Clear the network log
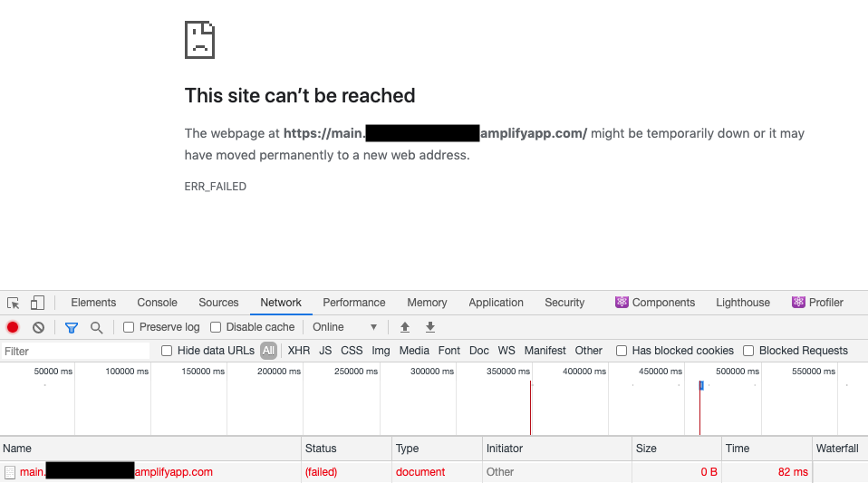The height and width of the screenshot is (483, 868). (x=38, y=327)
